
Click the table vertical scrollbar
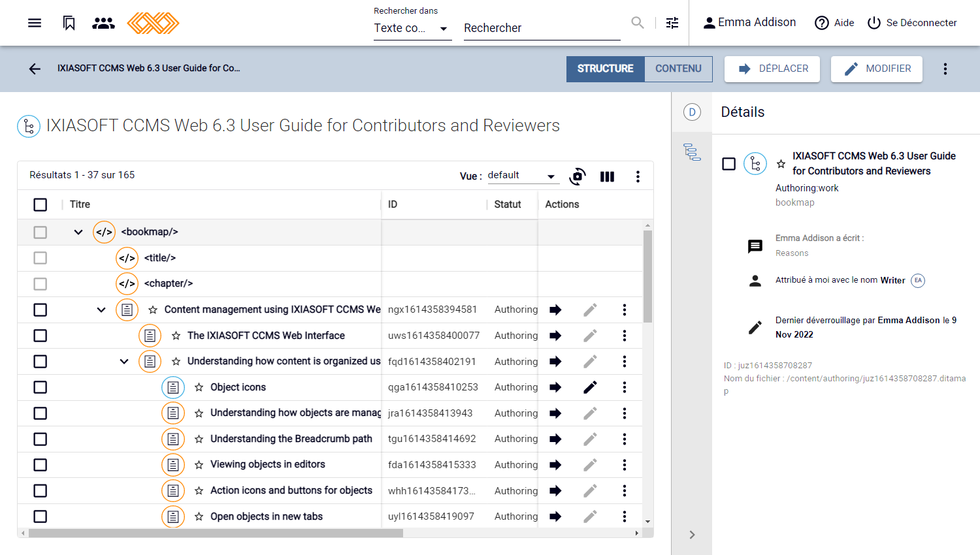tap(647, 277)
